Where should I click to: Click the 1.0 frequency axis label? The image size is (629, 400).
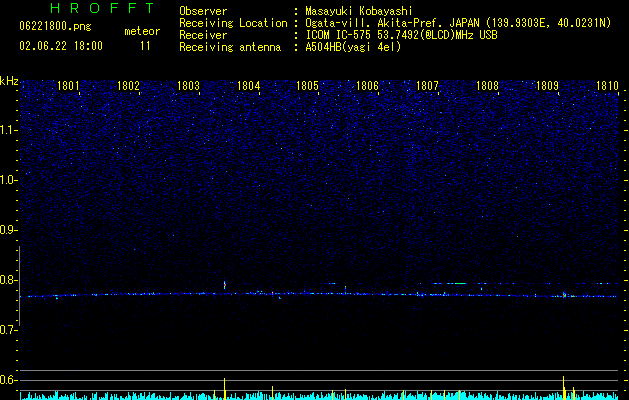9,180
